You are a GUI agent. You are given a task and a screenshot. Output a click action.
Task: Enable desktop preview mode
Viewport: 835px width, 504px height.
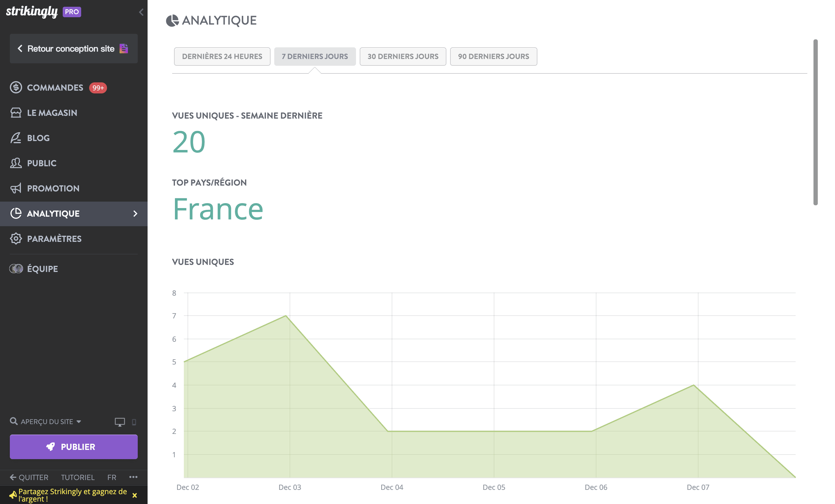[x=120, y=422]
